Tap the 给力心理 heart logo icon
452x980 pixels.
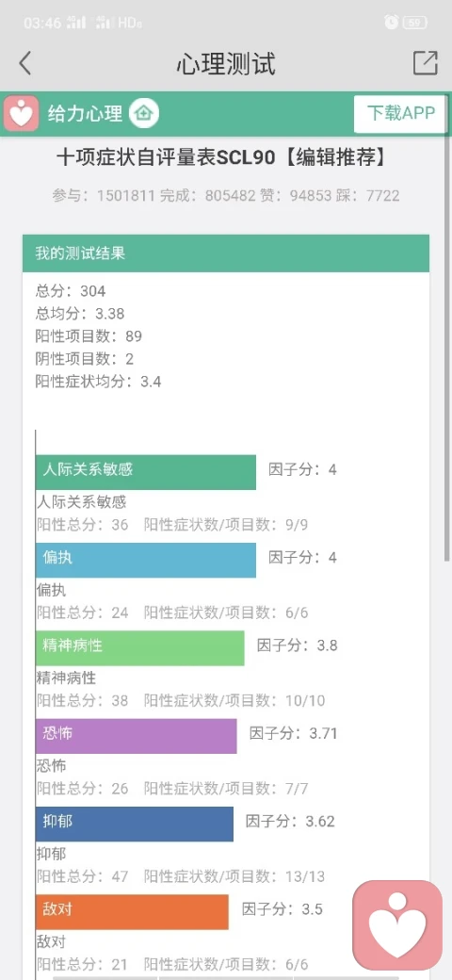click(x=22, y=114)
